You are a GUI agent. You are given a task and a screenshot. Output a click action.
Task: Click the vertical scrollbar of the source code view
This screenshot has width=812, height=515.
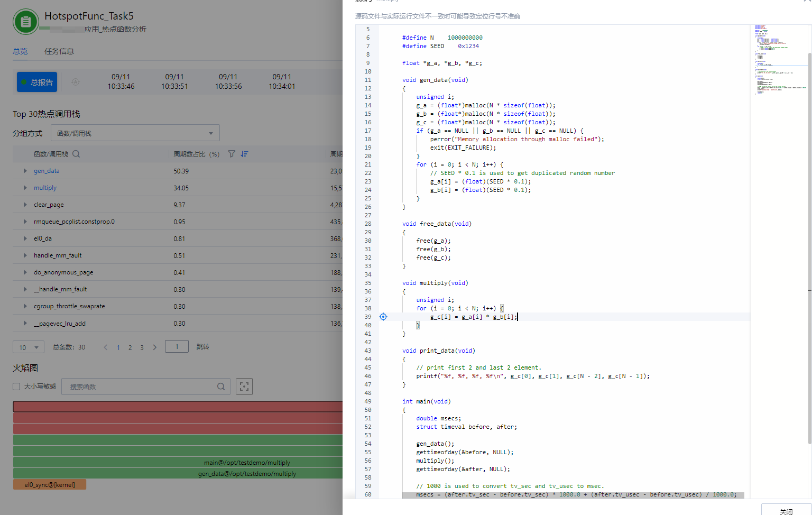coord(809,249)
